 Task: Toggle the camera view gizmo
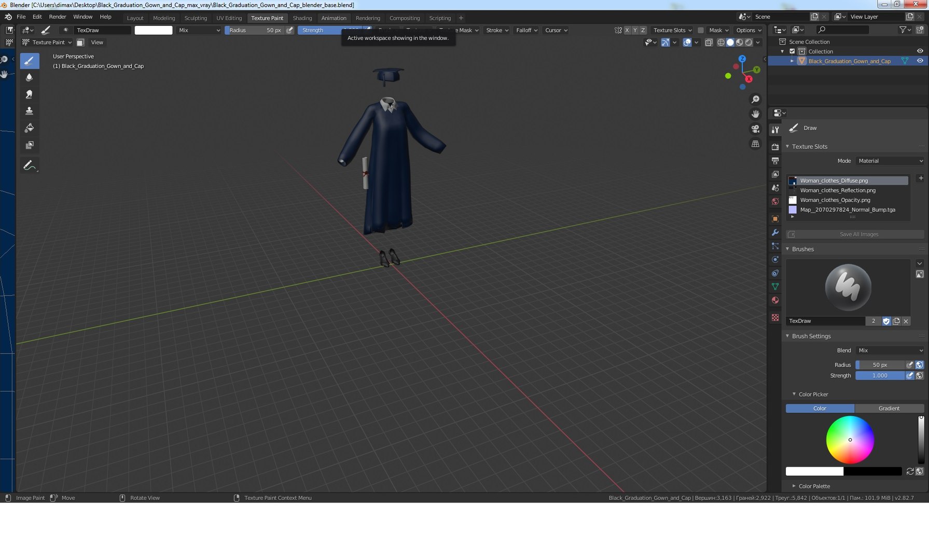click(755, 129)
